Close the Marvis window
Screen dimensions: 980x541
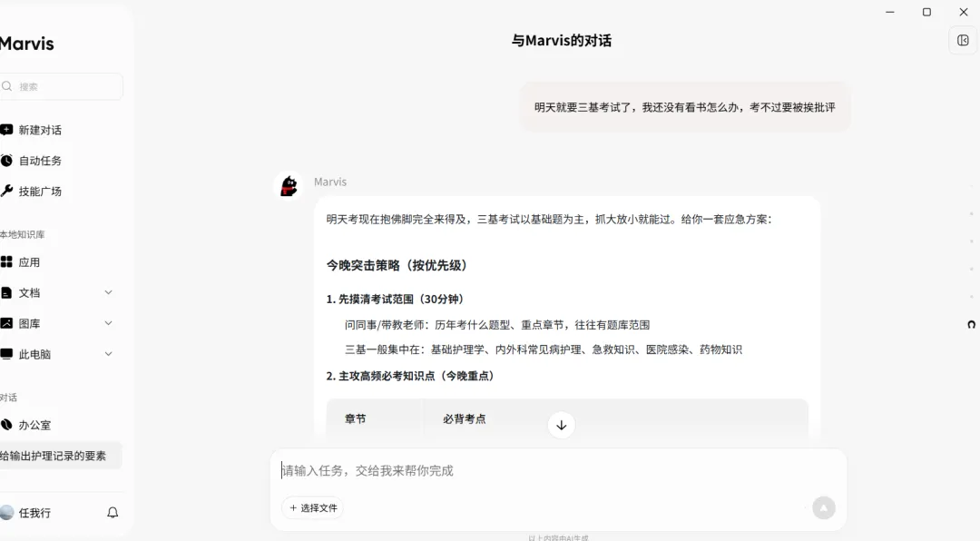tap(964, 12)
